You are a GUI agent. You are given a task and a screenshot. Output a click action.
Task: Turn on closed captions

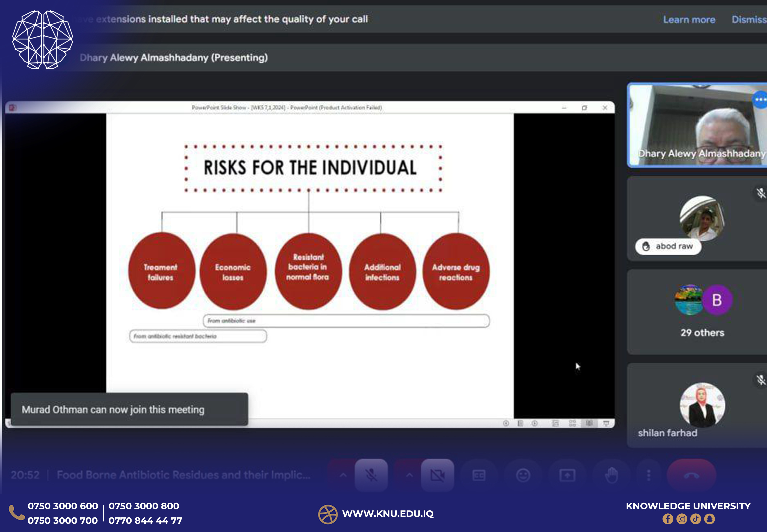tap(479, 475)
